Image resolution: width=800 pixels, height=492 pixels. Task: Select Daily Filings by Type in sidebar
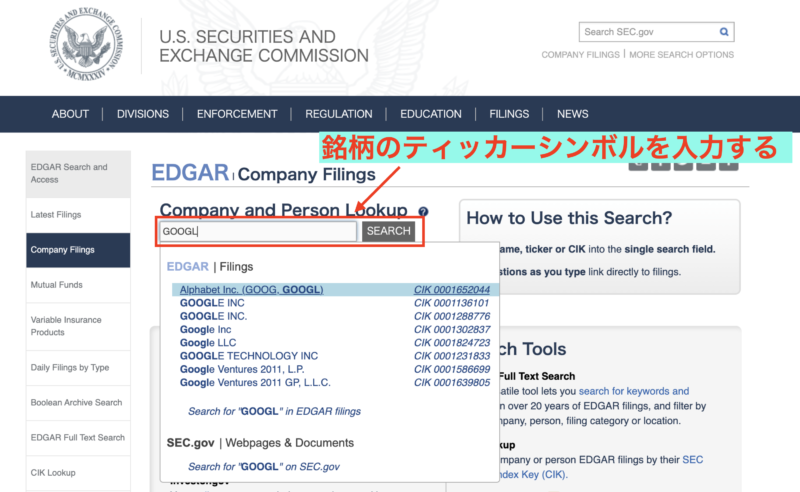[78, 367]
